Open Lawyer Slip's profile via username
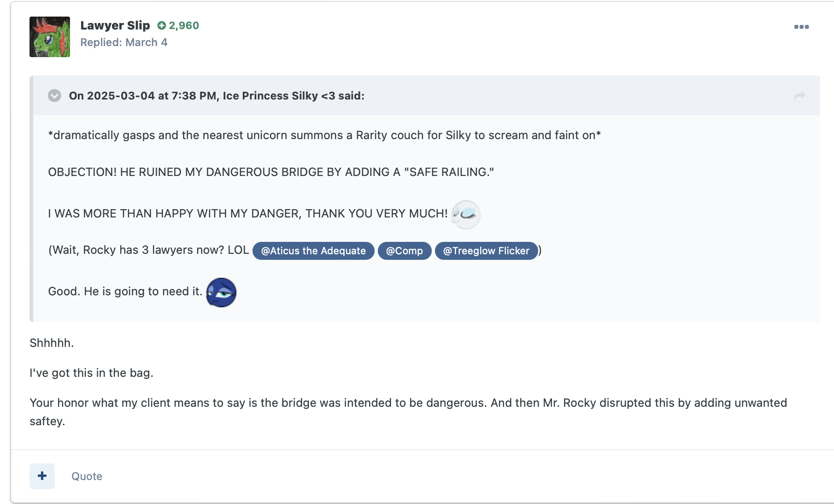Viewport: 834px width, 504px height. click(115, 25)
